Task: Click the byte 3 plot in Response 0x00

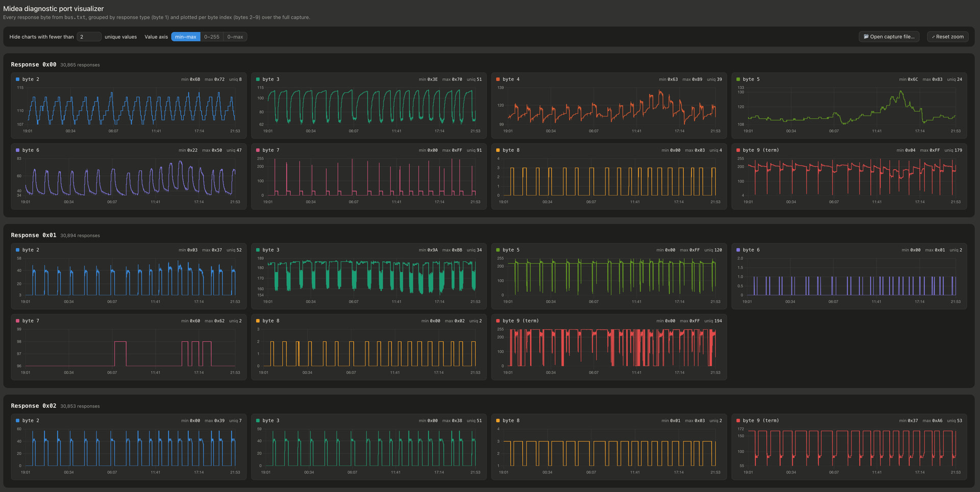Action: 369,109
